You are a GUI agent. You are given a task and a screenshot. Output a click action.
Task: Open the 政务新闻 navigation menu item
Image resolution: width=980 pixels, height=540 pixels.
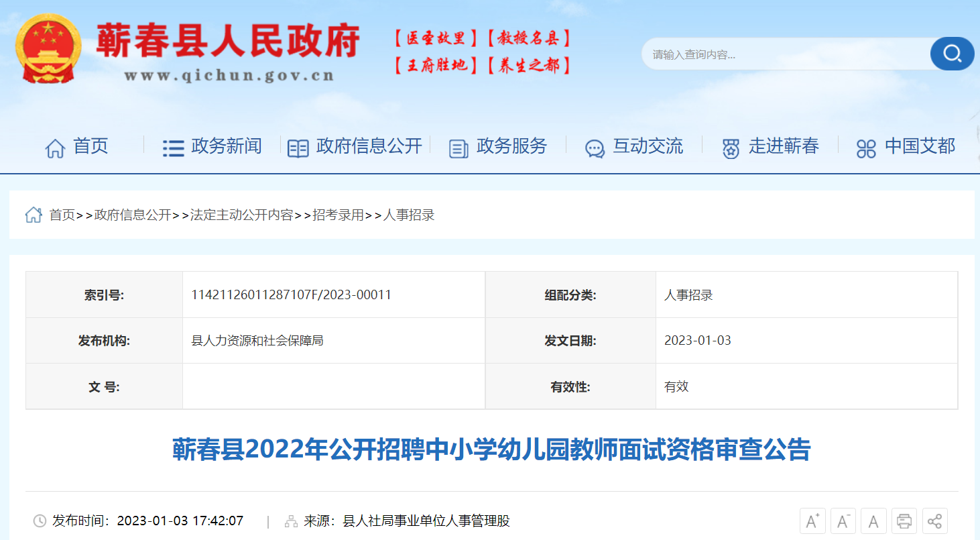[227, 146]
